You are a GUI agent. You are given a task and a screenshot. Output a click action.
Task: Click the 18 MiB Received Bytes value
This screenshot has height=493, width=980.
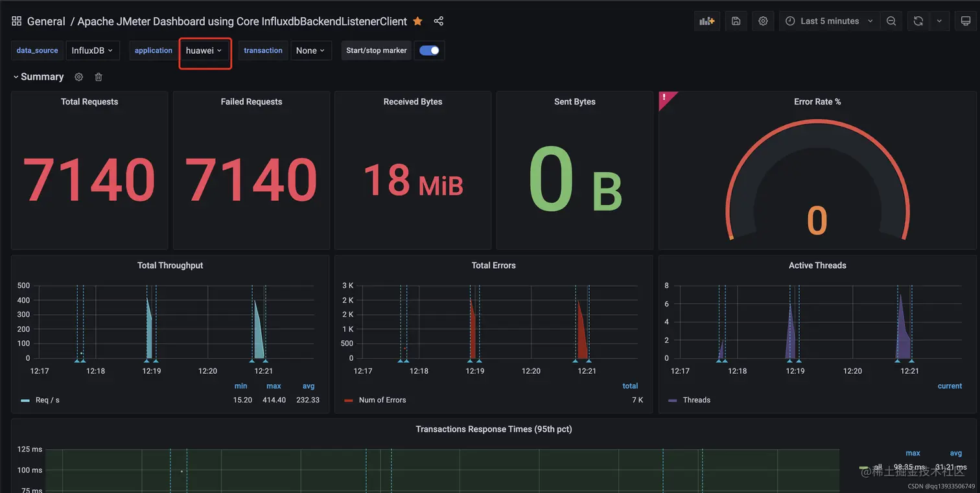point(413,180)
